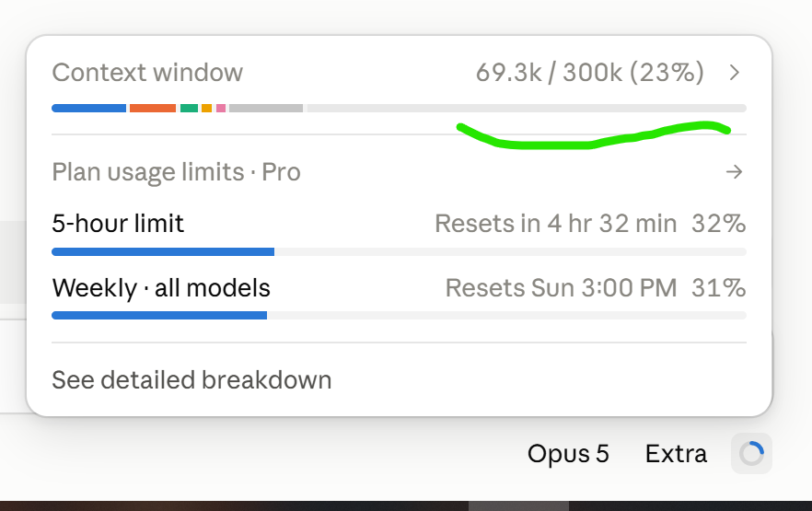Select the Context window label
This screenshot has height=511, width=812.
(x=147, y=73)
